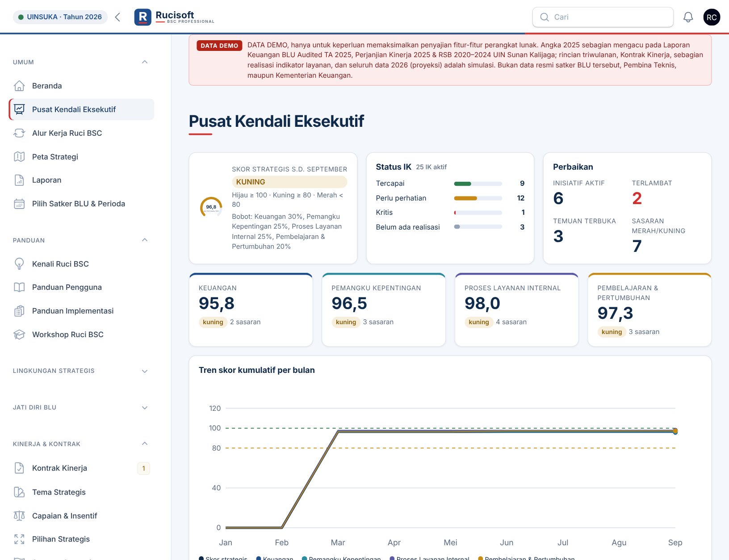Open the PEMBELAJARAN & PERTUMBUHAN 97,3 card
This screenshot has width=729, height=560.
649,309
